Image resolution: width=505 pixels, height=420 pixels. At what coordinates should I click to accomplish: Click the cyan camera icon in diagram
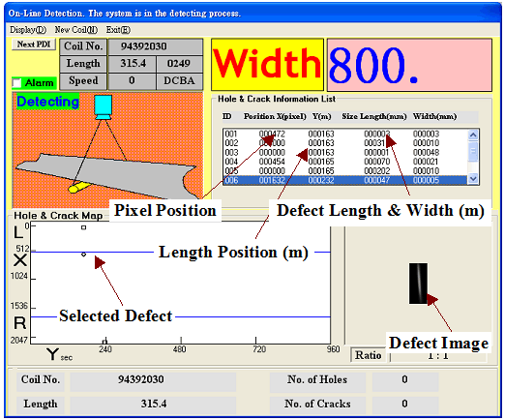104,107
